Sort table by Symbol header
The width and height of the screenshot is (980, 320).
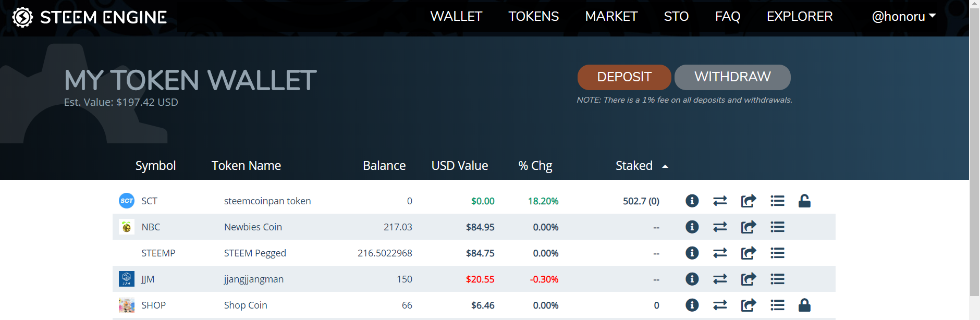click(x=155, y=166)
